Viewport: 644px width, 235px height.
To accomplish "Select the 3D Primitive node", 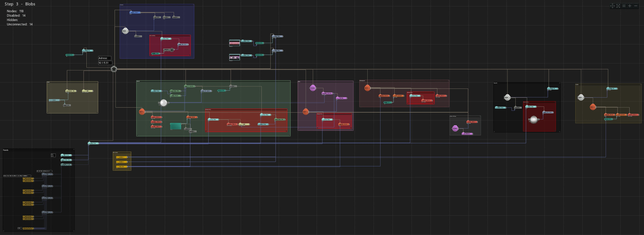I will tap(467, 134).
